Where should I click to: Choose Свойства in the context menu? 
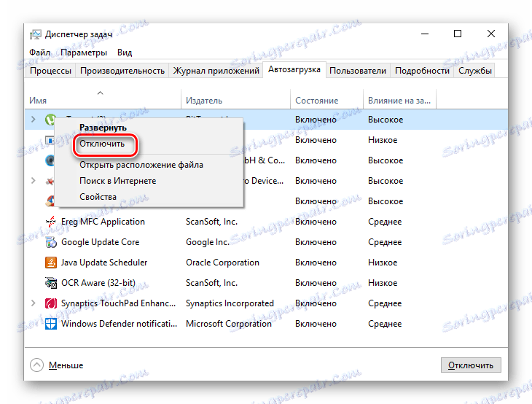(149, 197)
